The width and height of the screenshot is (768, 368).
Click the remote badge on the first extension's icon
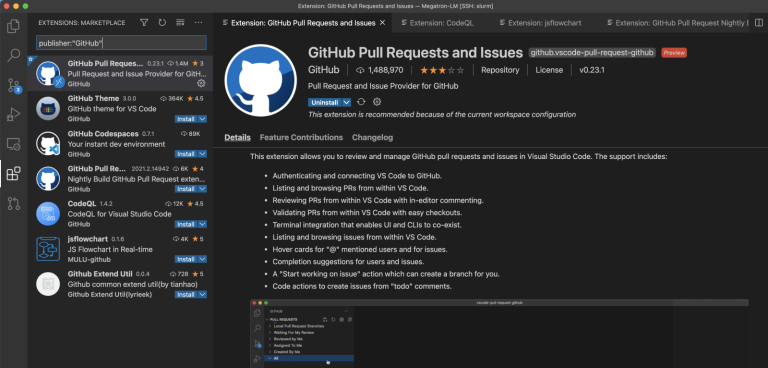click(59, 82)
